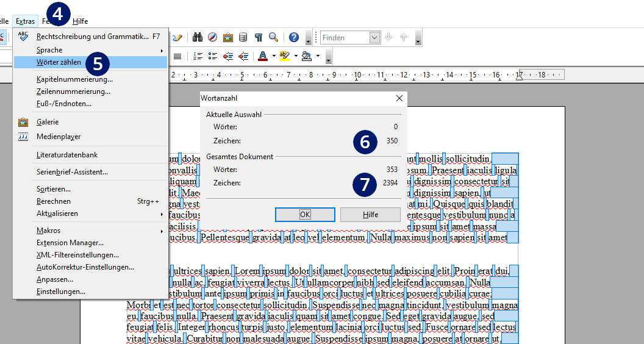Click into the Finden search field

point(345,38)
